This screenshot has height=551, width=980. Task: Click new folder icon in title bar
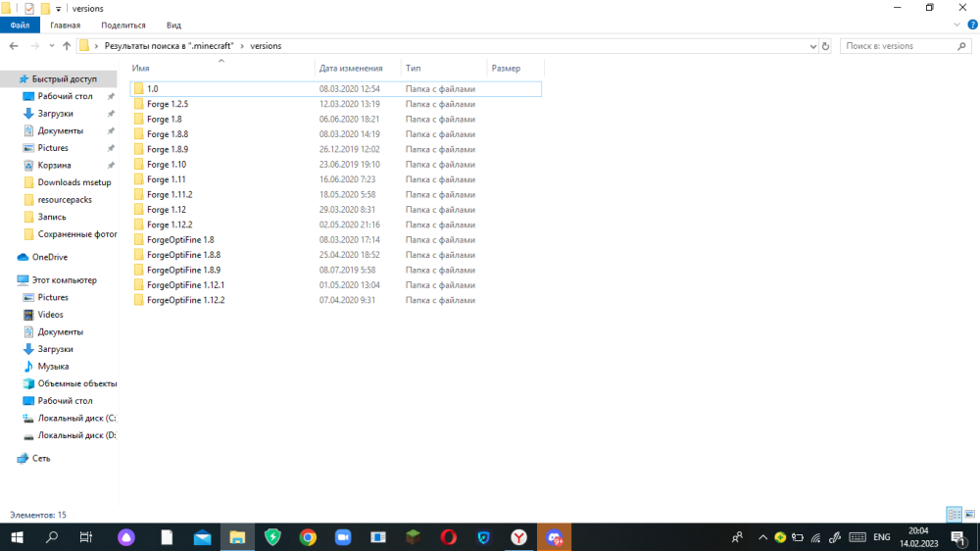click(45, 8)
